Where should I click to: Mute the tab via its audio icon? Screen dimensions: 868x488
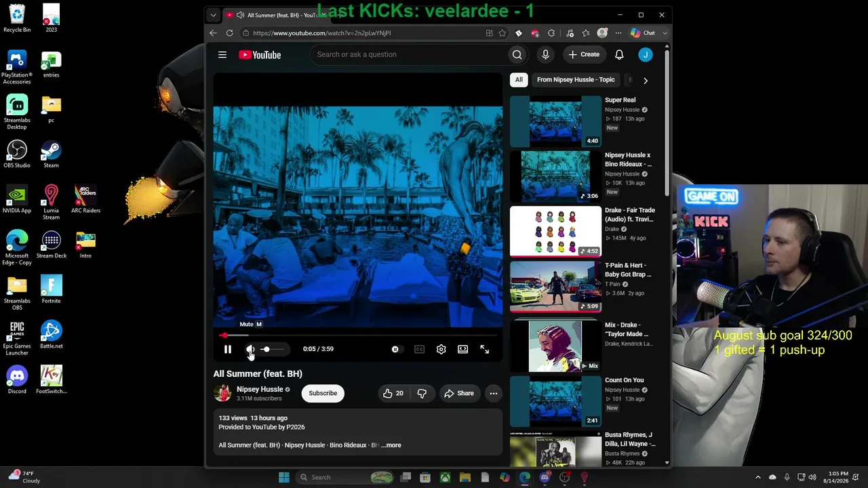240,15
